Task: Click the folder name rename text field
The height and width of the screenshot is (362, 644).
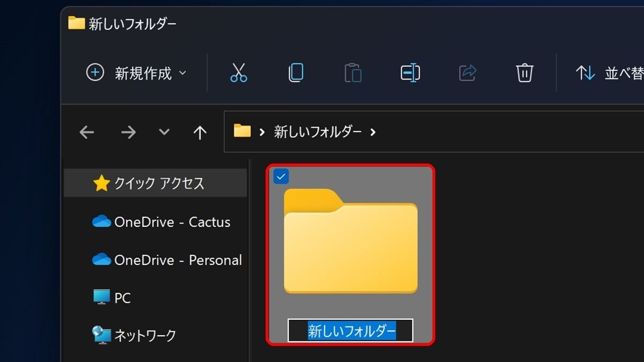Action: pos(350,331)
